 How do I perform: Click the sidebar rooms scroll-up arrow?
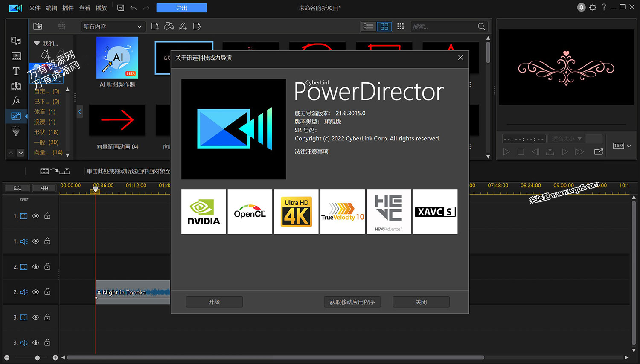[11, 152]
